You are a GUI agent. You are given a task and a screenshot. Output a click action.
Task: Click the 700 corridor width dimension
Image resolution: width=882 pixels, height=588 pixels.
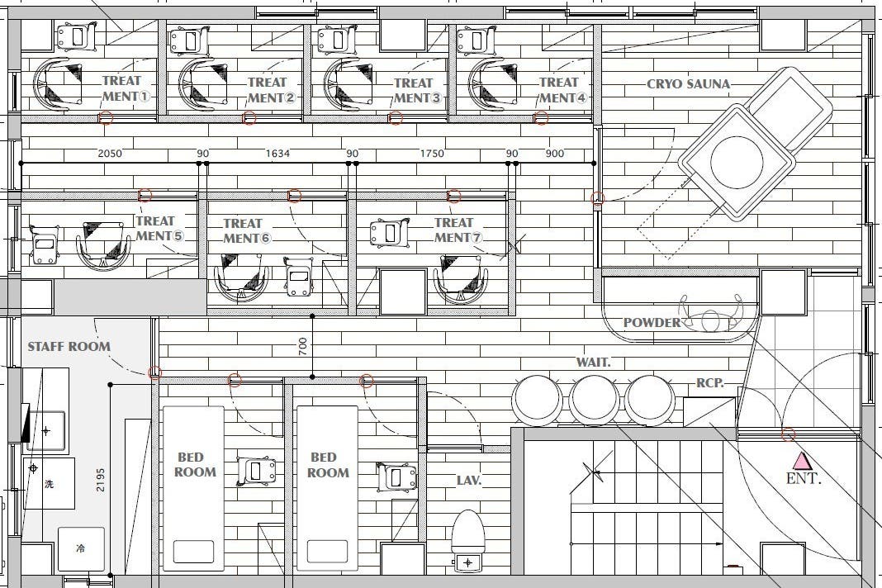coord(303,344)
